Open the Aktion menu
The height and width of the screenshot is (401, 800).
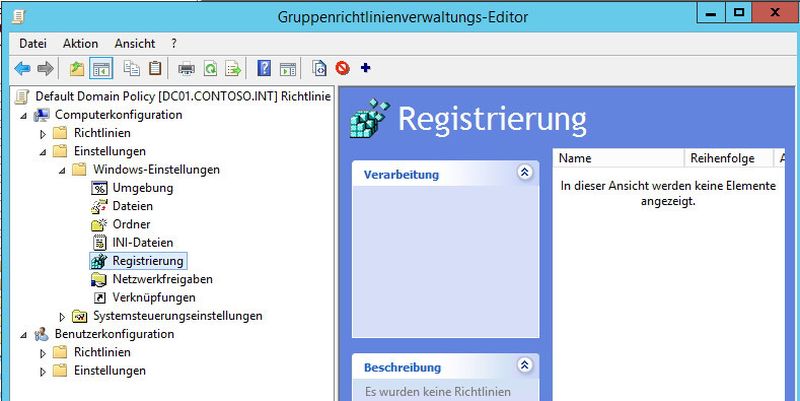point(80,43)
